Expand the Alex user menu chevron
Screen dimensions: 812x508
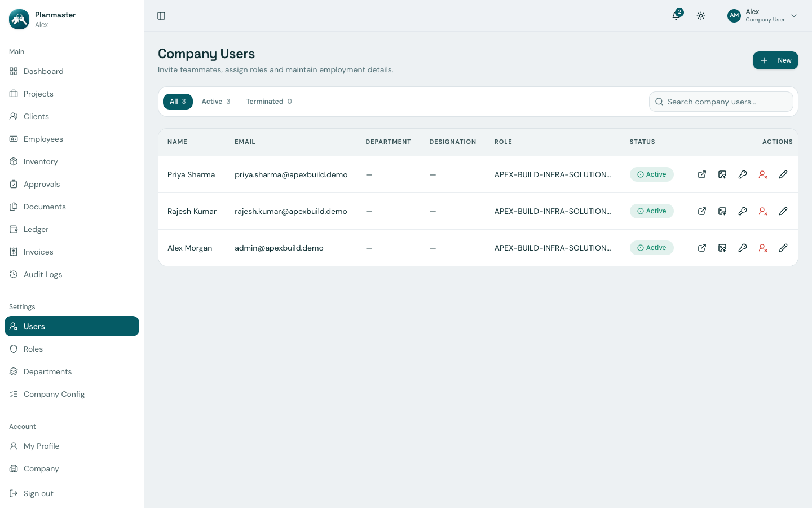pyautogui.click(x=794, y=16)
